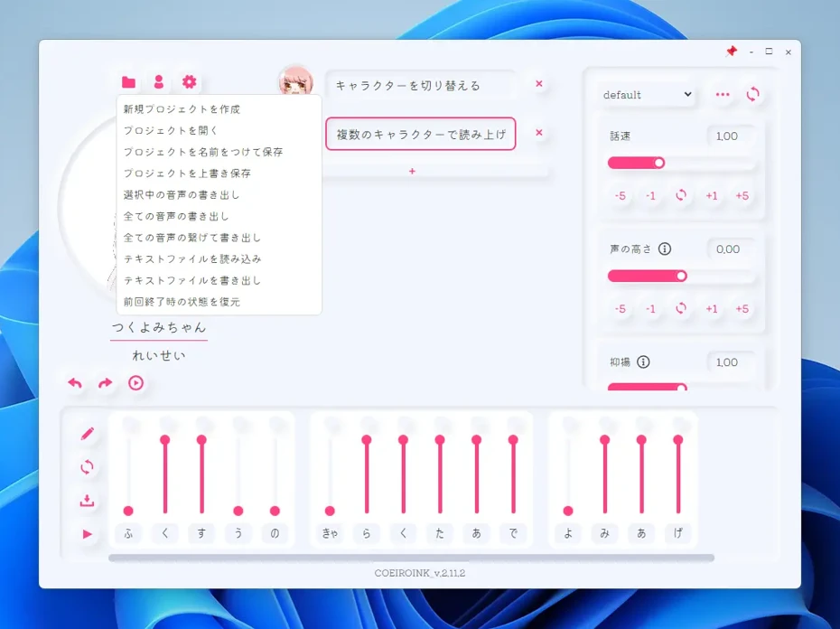
Task: Select テキストファイルを書き出し
Action: point(219,280)
